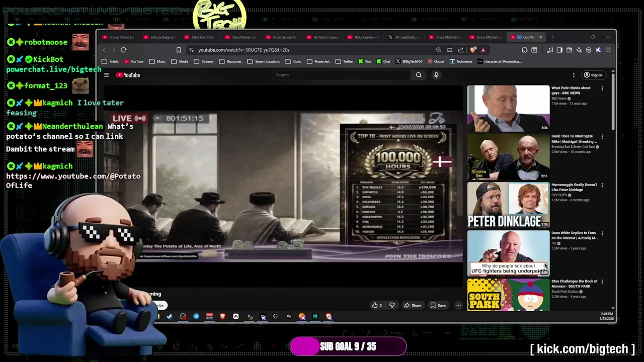Open the Artists bookmark folder
Image resolution: width=644 pixels, height=362 pixels.
point(110,61)
